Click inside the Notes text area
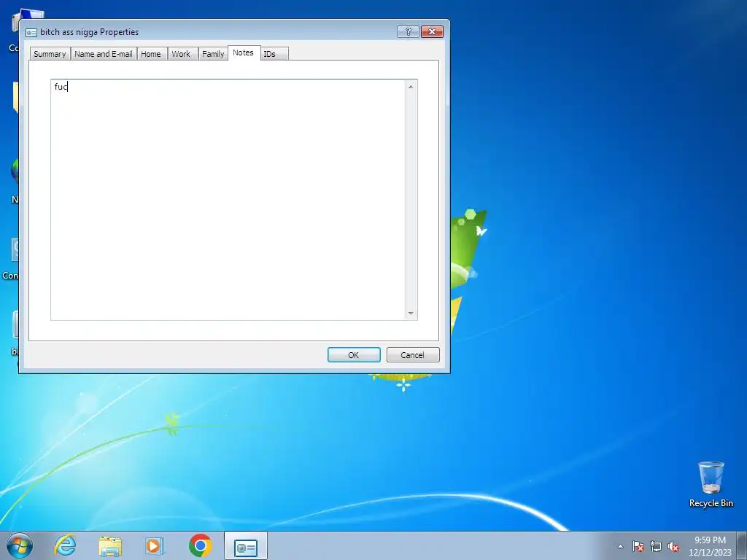 click(x=228, y=200)
